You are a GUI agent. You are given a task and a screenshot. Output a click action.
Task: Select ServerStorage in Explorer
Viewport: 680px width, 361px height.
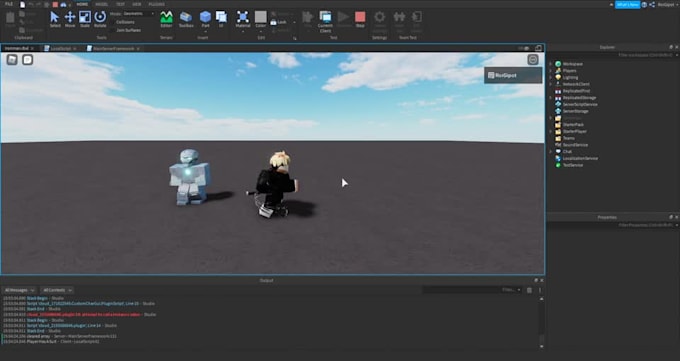[x=575, y=111]
